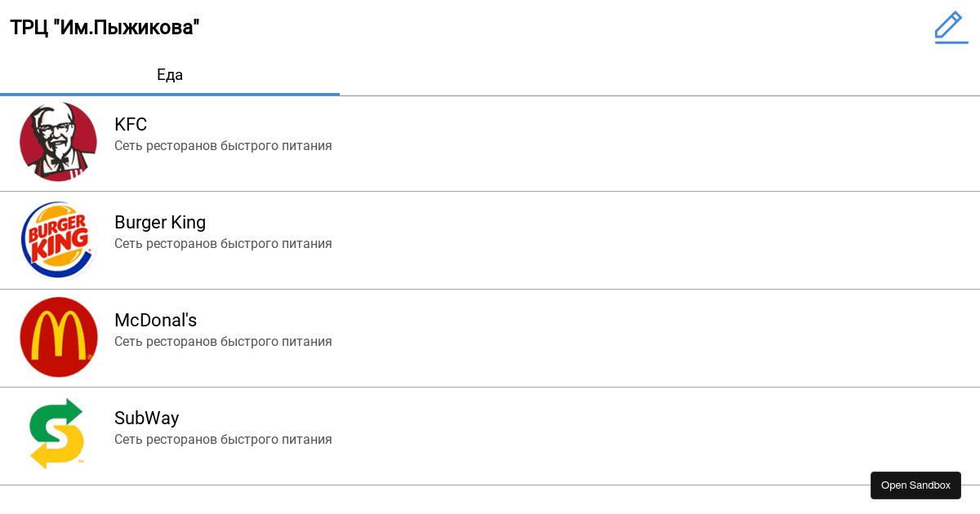This screenshot has width=980, height=514.
Task: Click the blue indicator bar under Еда
Action: click(x=170, y=95)
